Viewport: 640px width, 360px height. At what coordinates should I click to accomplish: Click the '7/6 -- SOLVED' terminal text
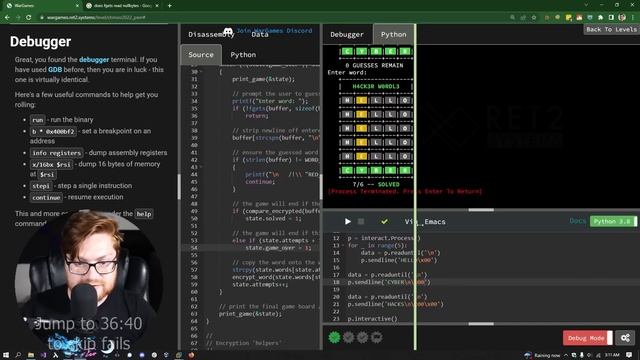click(x=376, y=184)
